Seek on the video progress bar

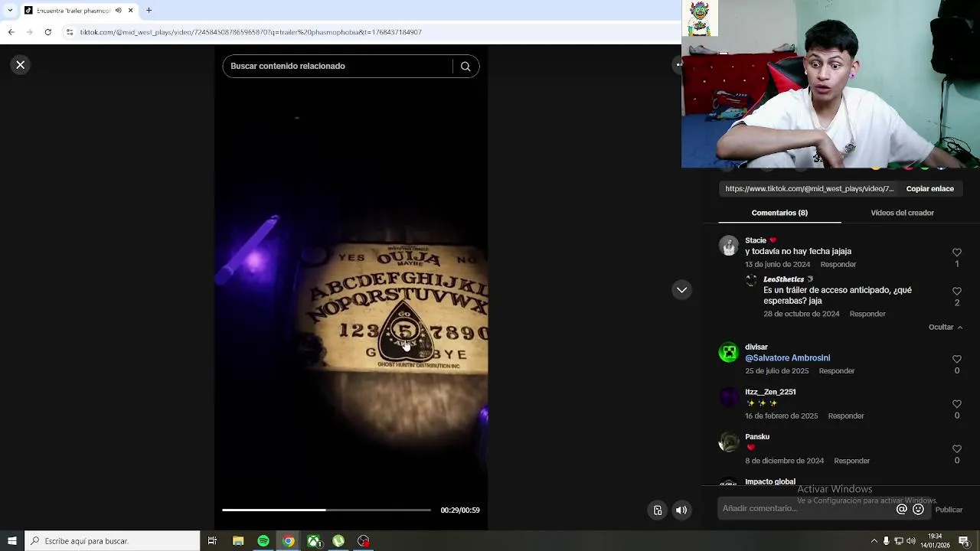click(x=327, y=510)
